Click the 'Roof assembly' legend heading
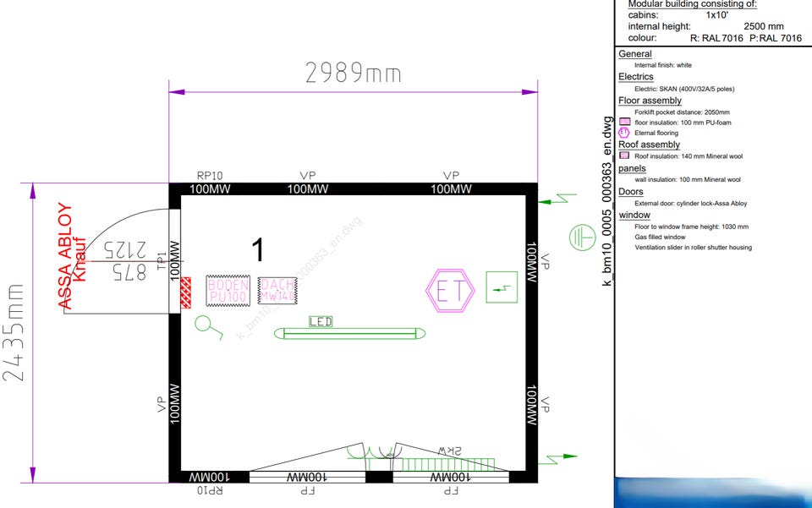 [x=649, y=145]
